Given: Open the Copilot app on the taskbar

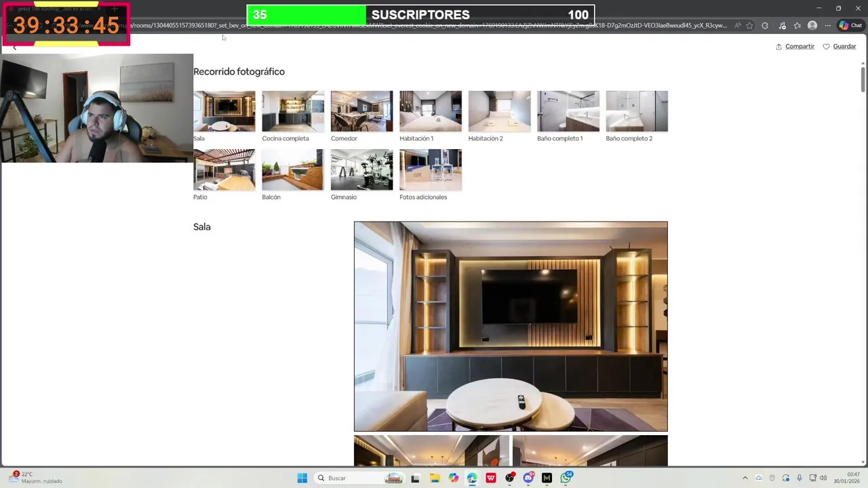Looking at the screenshot, I should click(x=453, y=478).
